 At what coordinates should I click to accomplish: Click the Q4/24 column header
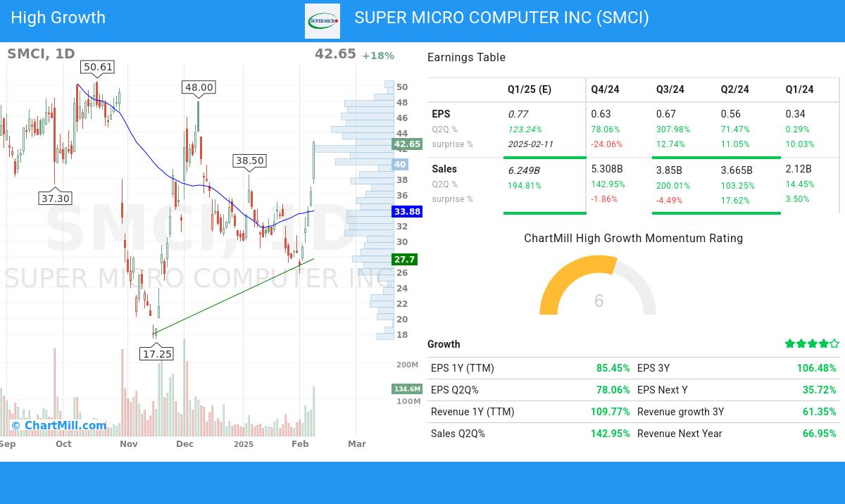coord(605,89)
